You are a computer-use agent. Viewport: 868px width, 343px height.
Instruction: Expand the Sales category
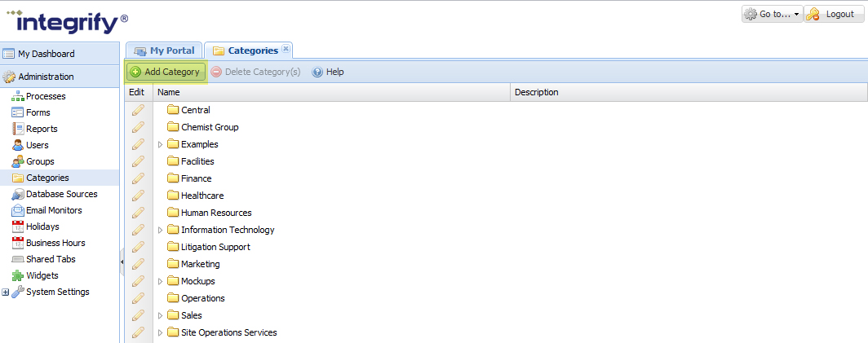[x=161, y=316]
